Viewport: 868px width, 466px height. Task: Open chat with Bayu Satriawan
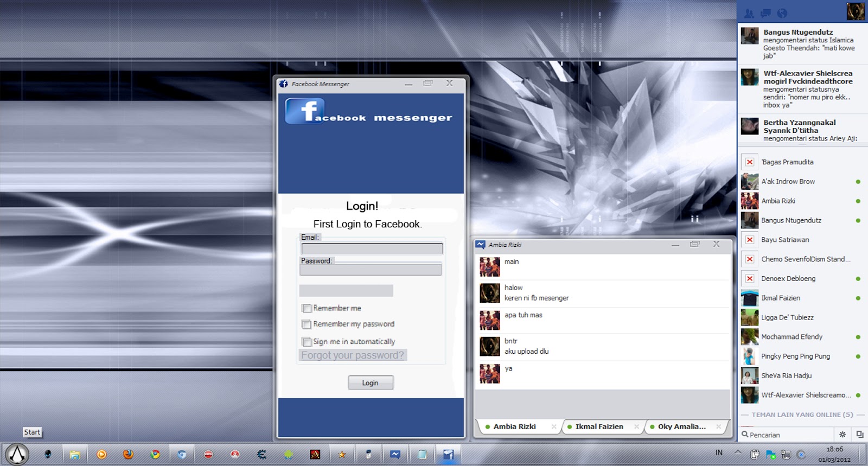coord(801,239)
